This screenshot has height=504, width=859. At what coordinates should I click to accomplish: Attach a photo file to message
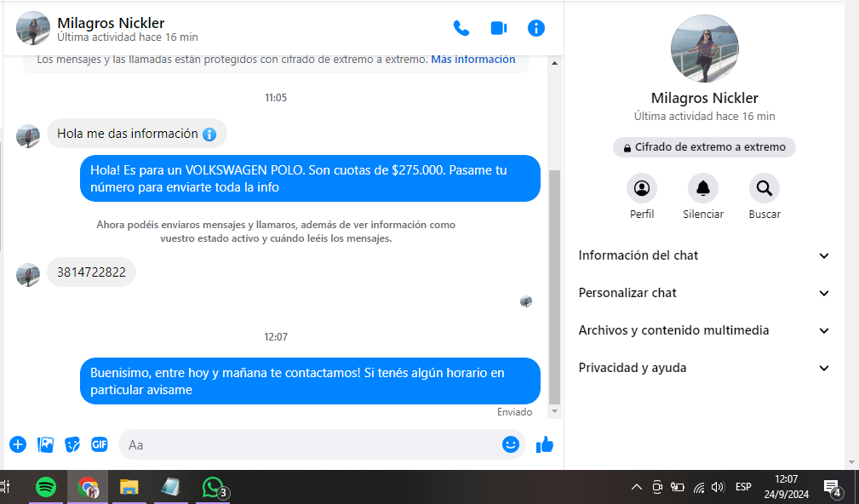tap(46, 444)
